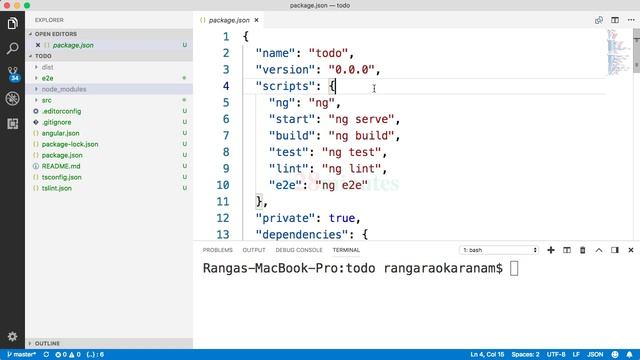Kill the terminal with trash icon
Screen dimensions: 640x360
tap(582, 250)
